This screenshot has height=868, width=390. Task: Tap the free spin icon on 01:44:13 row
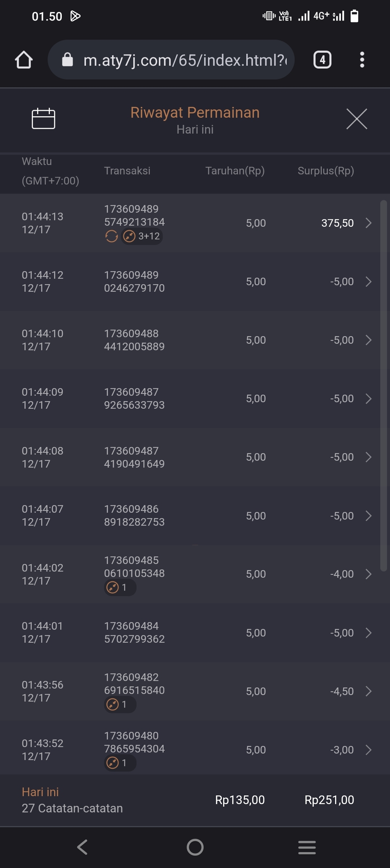112,236
